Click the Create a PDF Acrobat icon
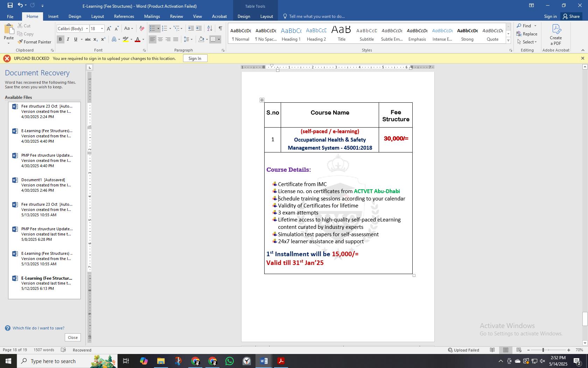 click(x=556, y=34)
